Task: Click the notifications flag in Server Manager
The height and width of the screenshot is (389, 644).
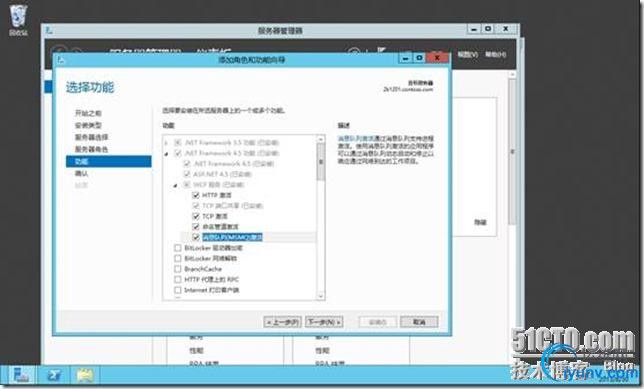Action: pyautogui.click(x=382, y=51)
